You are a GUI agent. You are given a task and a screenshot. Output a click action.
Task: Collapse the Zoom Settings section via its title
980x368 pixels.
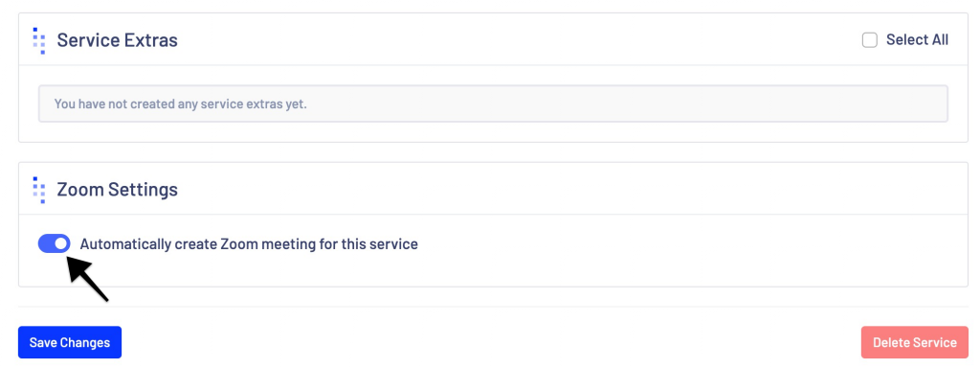point(118,189)
